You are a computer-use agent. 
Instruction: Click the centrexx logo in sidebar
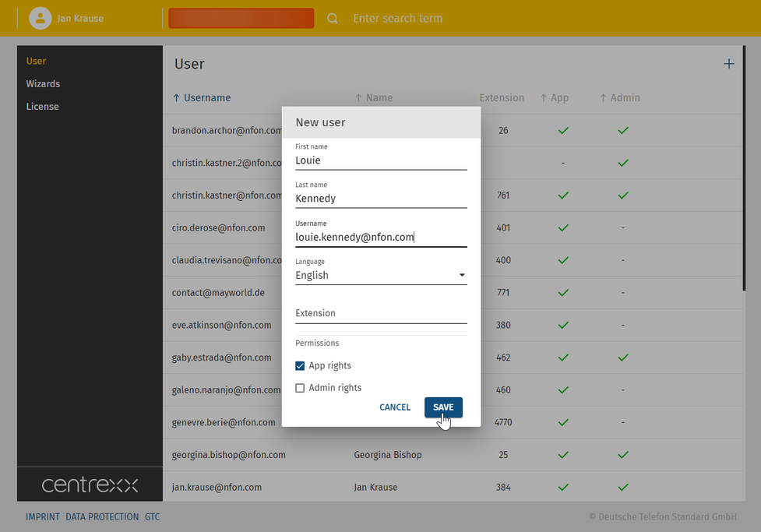tap(90, 484)
